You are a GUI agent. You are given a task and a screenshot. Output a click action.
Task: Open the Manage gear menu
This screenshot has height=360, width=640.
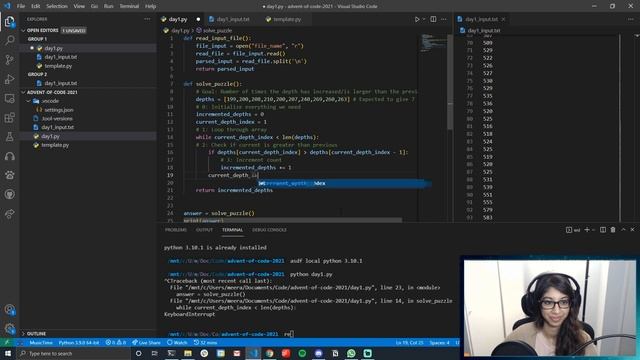click(9, 328)
